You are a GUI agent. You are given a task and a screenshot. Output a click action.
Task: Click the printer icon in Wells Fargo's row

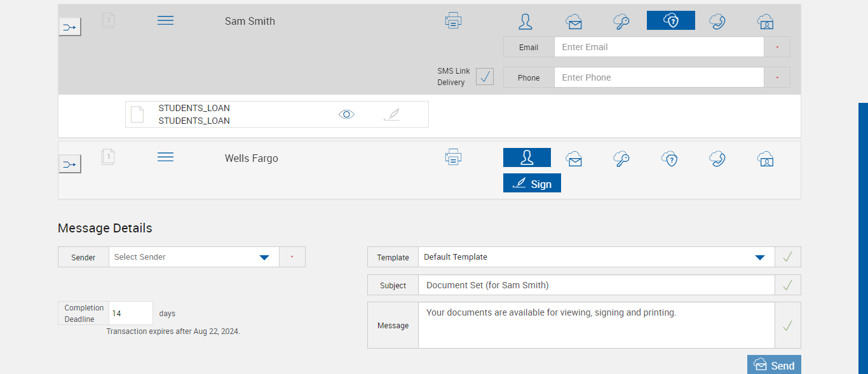click(x=453, y=157)
